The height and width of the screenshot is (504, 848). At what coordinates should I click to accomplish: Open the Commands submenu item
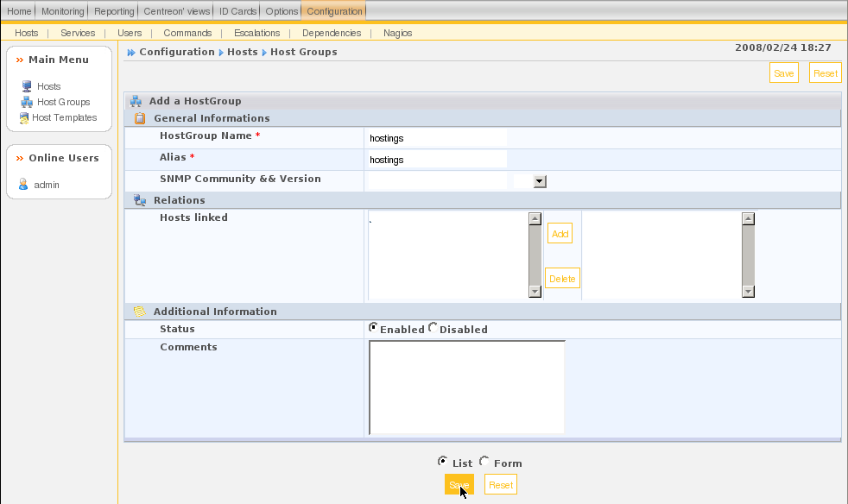(x=187, y=33)
